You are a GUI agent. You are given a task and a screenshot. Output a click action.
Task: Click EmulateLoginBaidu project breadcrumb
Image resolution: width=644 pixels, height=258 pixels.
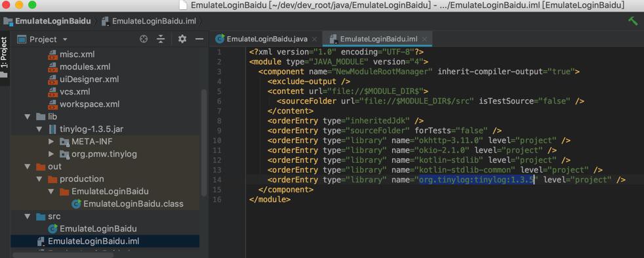pos(53,21)
